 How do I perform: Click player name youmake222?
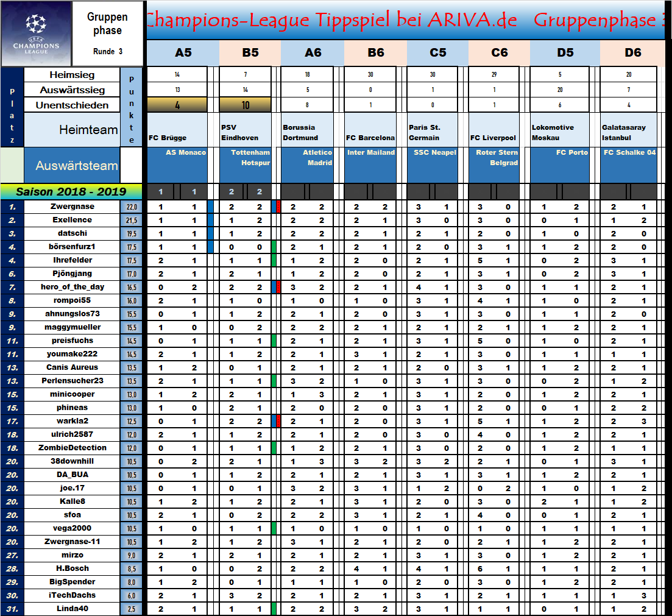(72, 353)
